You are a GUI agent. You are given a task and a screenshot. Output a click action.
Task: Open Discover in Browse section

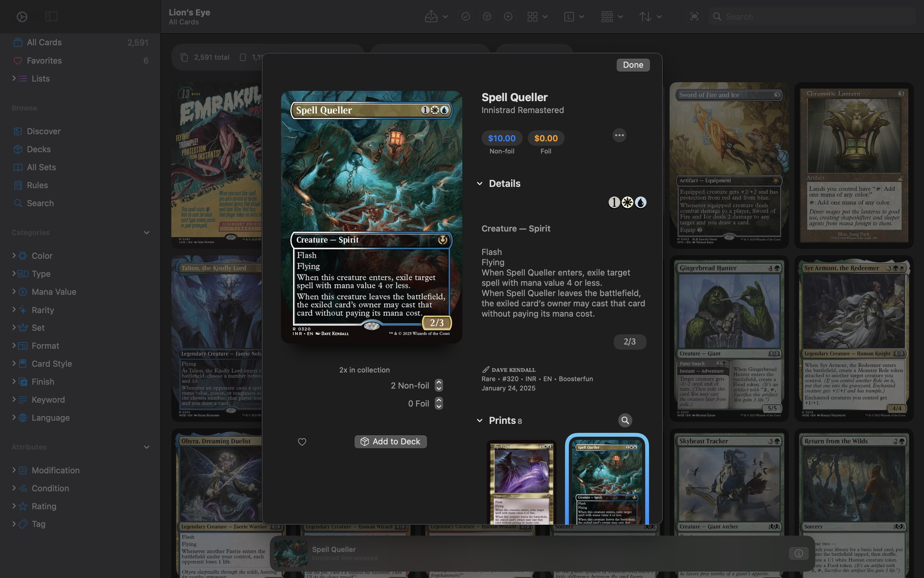click(x=80, y=131)
